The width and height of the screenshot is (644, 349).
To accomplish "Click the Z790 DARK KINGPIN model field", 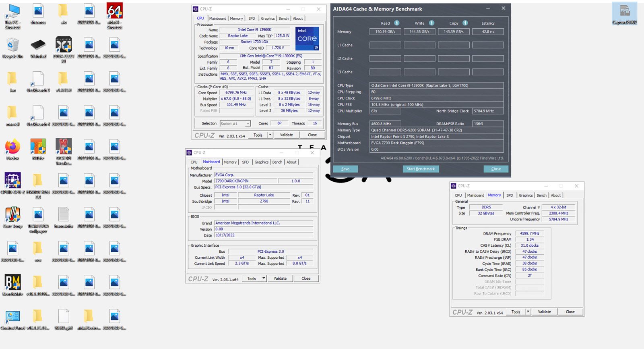I will [x=246, y=181].
